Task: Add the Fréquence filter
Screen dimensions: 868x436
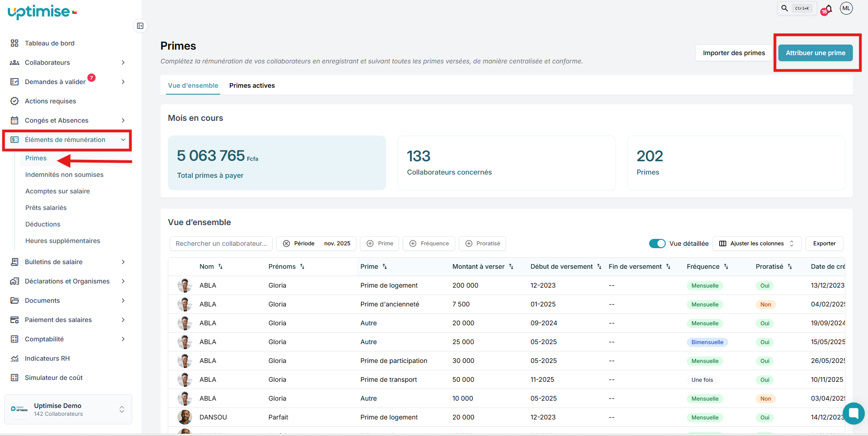Action: click(x=429, y=243)
